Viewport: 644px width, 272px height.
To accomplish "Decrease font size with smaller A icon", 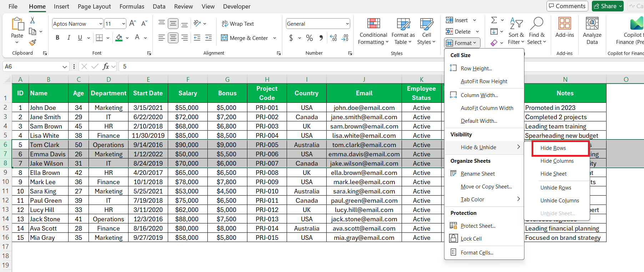I will (144, 24).
